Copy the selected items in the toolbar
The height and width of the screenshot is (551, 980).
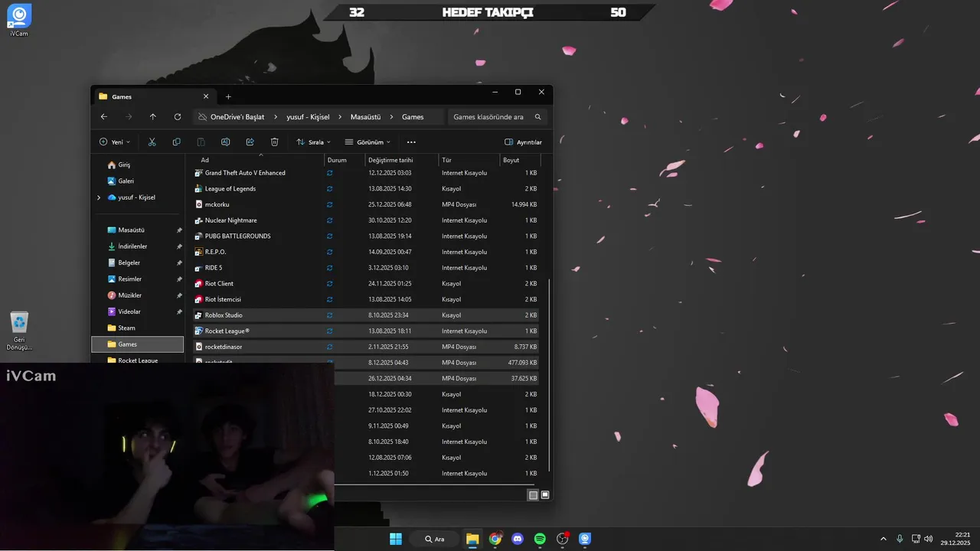(177, 142)
